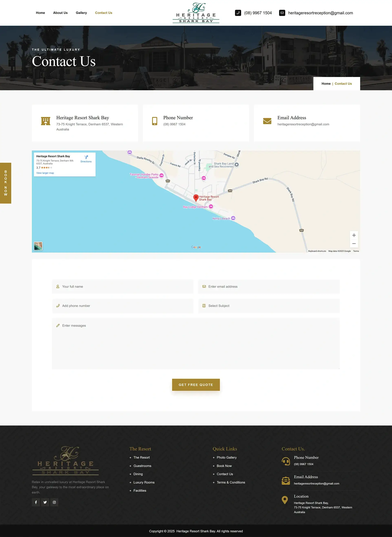Open Facebook via the footer icon
The width and height of the screenshot is (392, 537).
(x=36, y=502)
